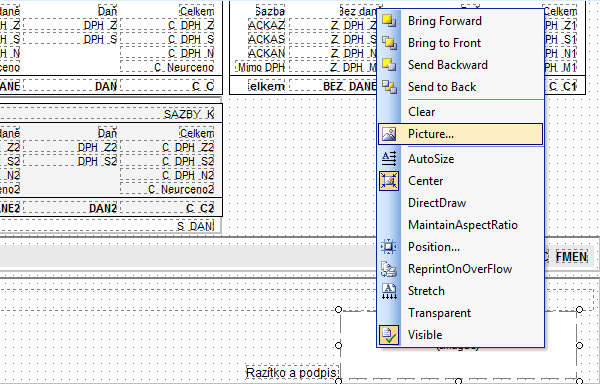Click the Bring Forward icon
The height and width of the screenshot is (384, 600).
pyautogui.click(x=389, y=21)
